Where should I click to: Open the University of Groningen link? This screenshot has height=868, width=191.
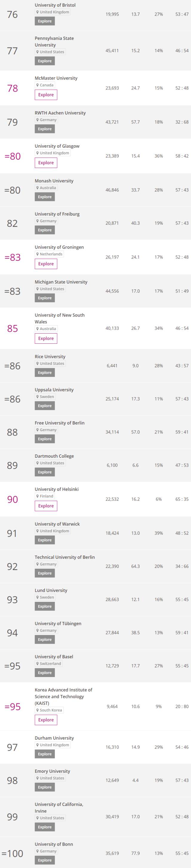tap(59, 247)
